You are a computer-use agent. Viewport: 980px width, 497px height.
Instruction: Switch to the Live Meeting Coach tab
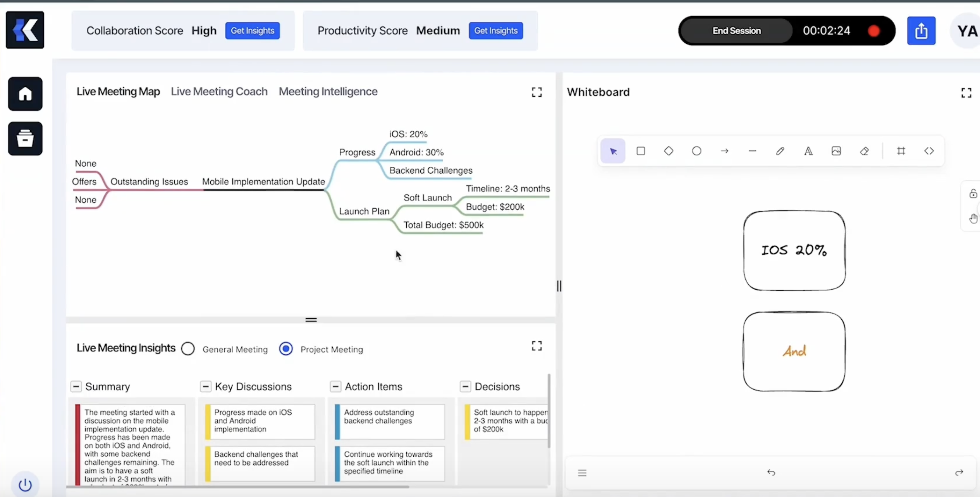(219, 91)
